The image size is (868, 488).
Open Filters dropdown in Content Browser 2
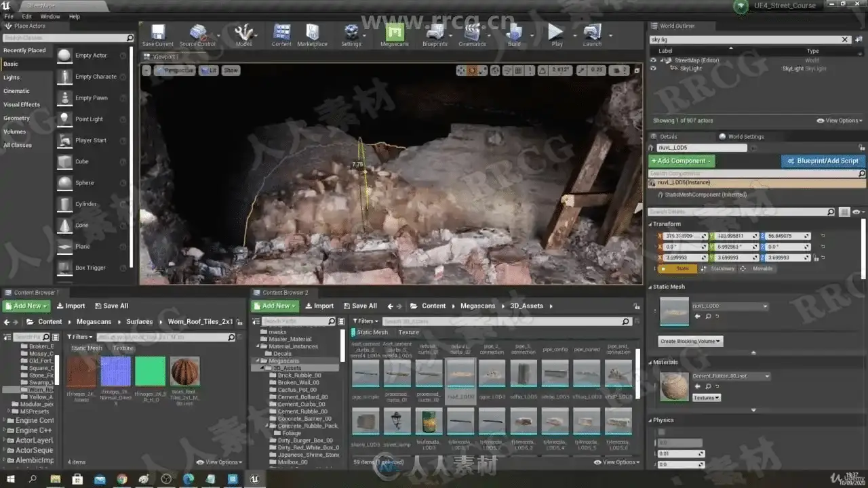click(366, 321)
